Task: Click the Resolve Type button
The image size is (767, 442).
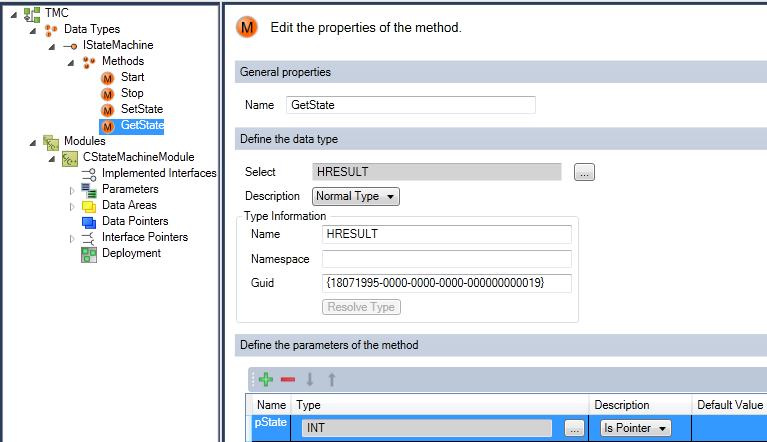Action: 361,307
